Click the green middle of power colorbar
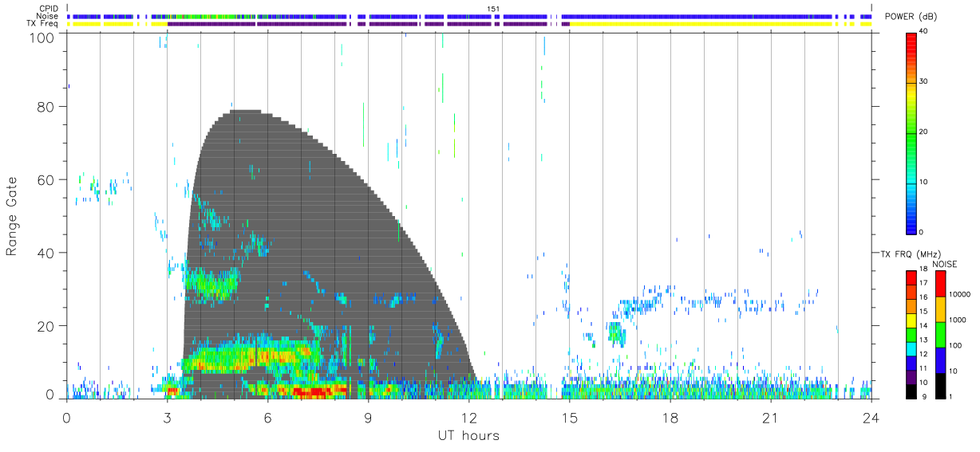The image size is (980, 452). [911, 132]
